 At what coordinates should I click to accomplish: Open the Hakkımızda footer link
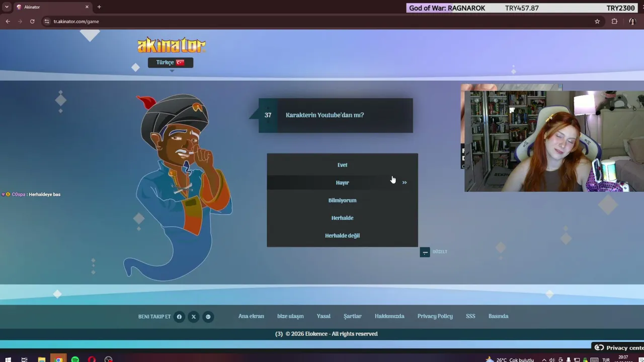pyautogui.click(x=389, y=316)
